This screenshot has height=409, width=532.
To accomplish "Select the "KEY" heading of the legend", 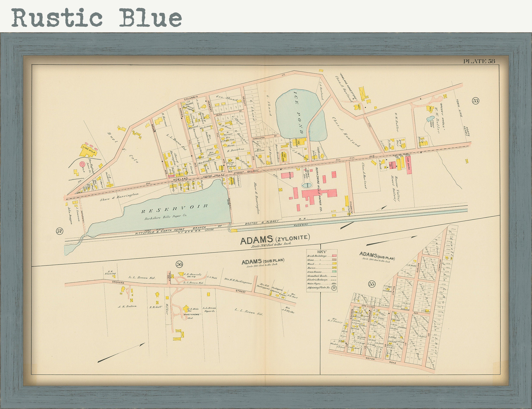I will tap(322, 252).
